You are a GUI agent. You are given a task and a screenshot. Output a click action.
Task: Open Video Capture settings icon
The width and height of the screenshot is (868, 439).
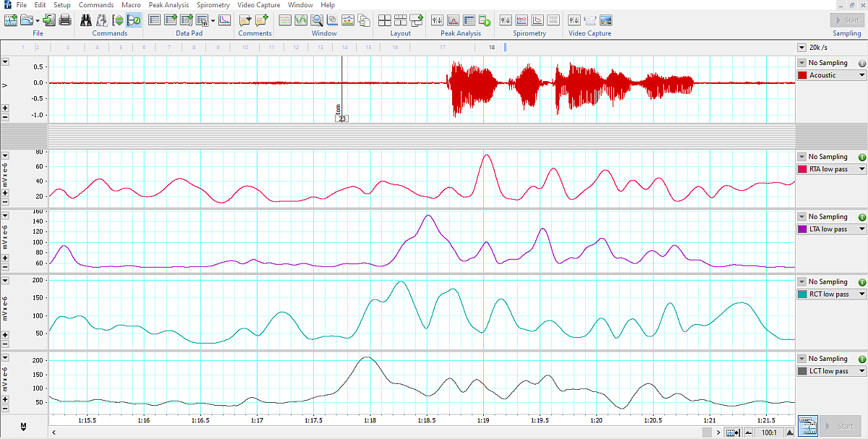tap(574, 20)
